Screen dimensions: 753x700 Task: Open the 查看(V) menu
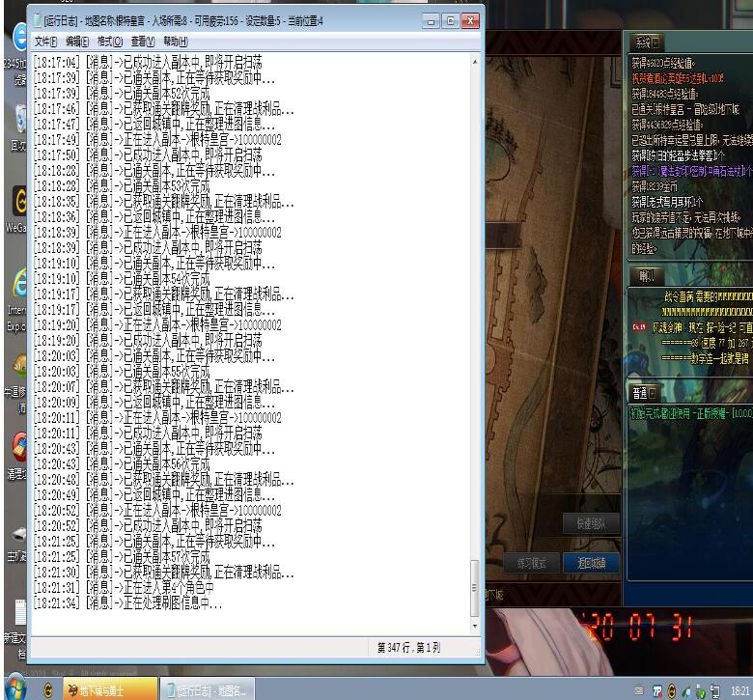click(x=143, y=42)
